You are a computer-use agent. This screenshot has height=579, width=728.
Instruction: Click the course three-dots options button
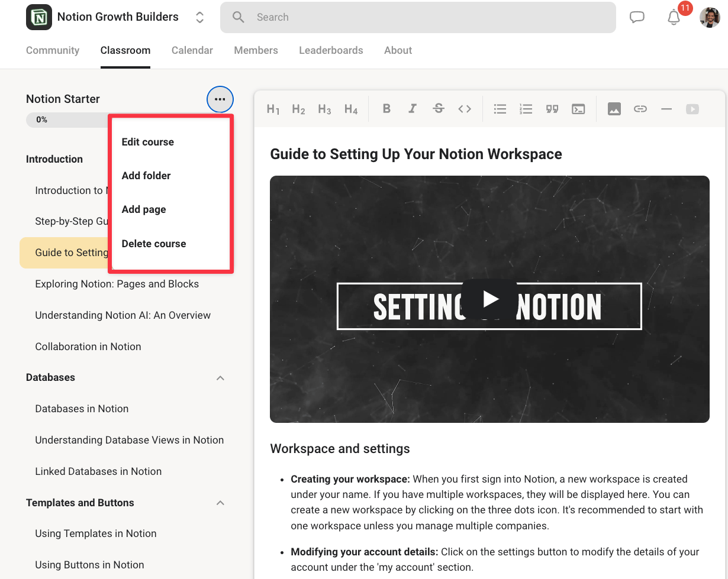point(220,99)
